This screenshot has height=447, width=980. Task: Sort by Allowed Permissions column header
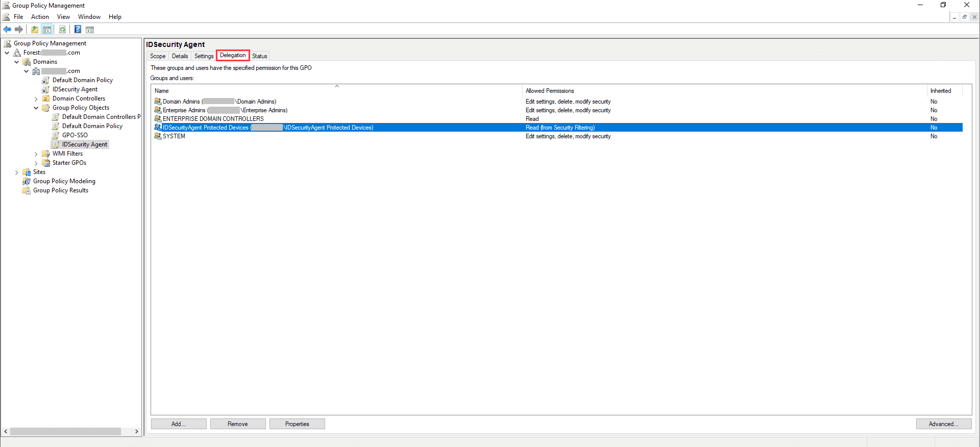[725, 91]
